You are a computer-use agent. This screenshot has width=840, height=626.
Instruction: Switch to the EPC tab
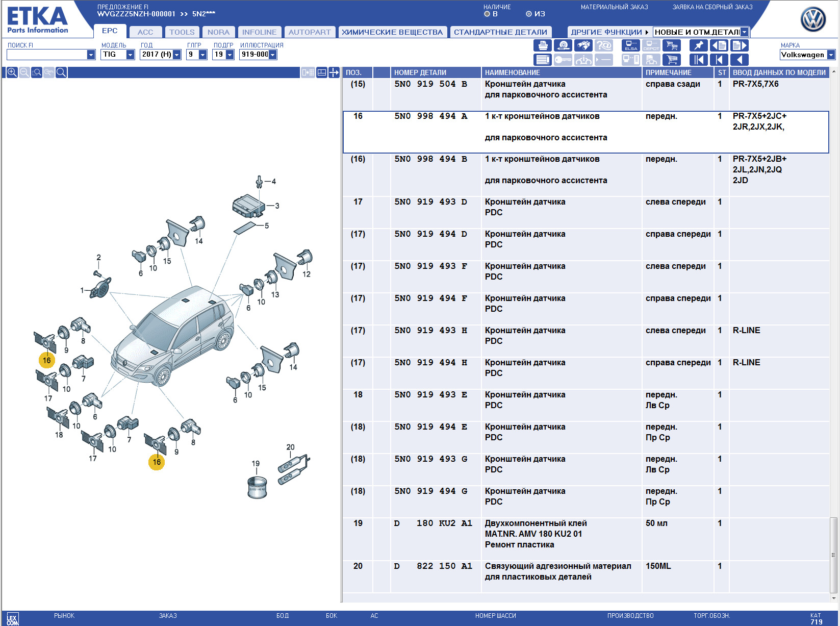[x=110, y=31]
